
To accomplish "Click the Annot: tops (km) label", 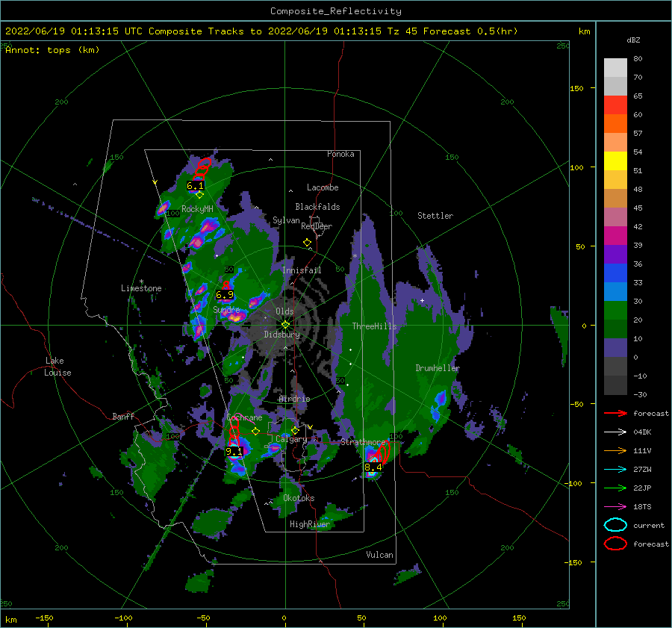I will coord(52,50).
